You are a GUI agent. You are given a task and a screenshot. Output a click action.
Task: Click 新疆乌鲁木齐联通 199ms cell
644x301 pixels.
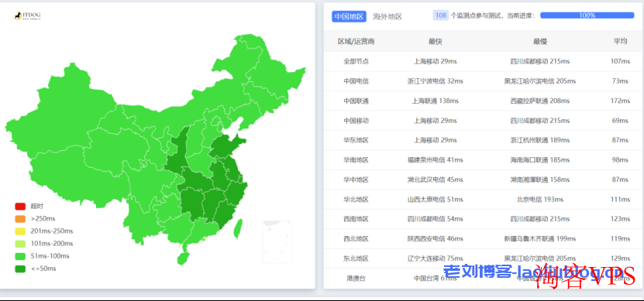click(540, 238)
